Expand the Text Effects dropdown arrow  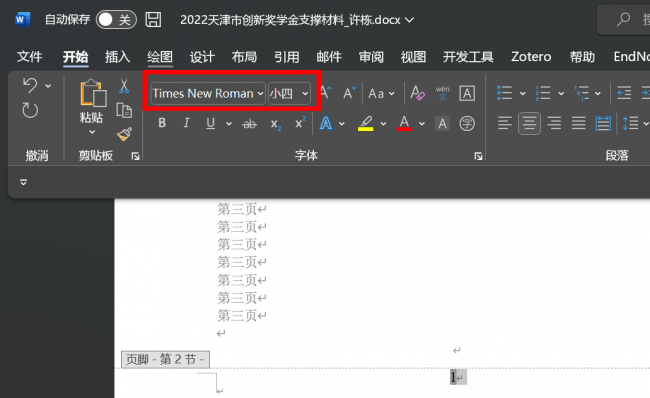342,124
